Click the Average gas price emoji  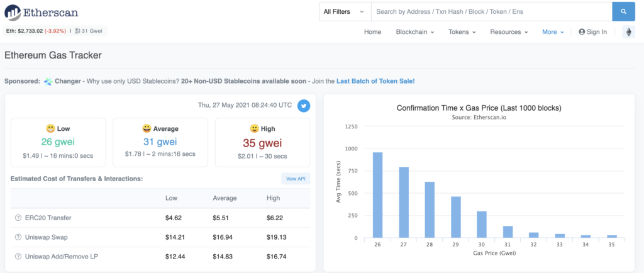point(147,129)
